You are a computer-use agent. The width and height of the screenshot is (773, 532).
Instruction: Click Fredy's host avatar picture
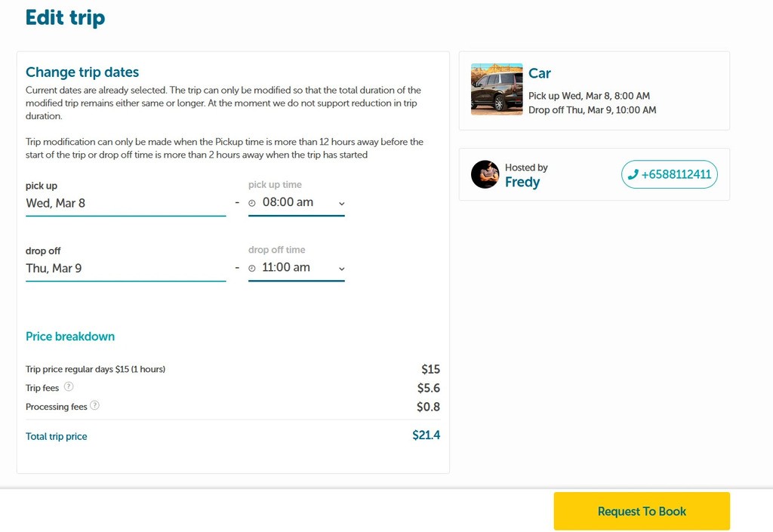[x=483, y=174]
